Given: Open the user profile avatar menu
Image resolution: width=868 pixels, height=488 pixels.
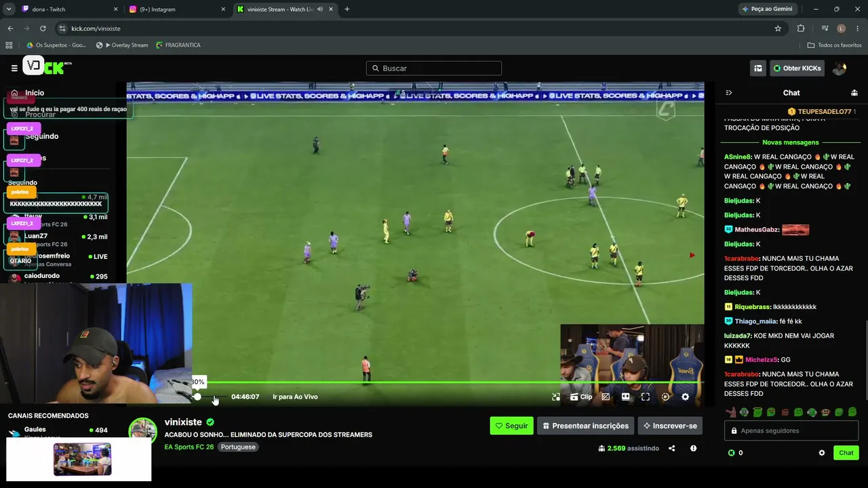Looking at the screenshot, I should pos(840,68).
